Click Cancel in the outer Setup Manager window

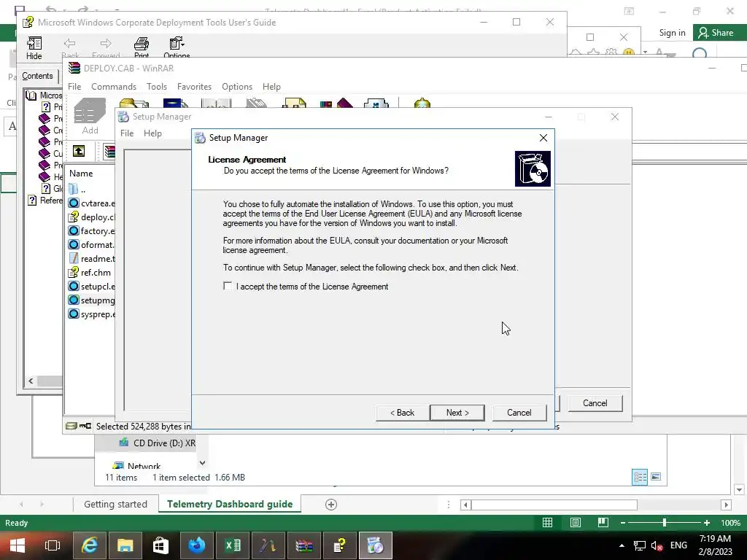595,403
